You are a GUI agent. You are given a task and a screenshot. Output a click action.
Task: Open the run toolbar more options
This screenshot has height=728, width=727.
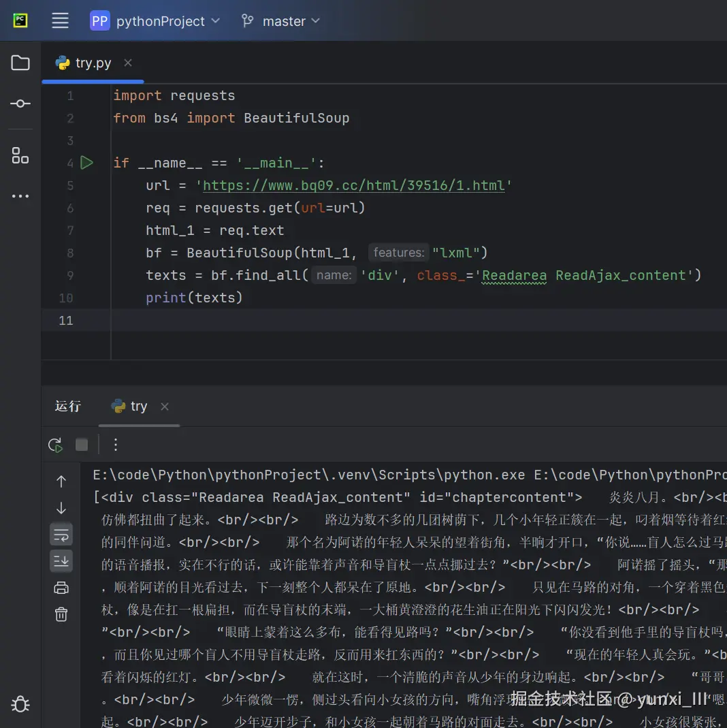click(116, 445)
